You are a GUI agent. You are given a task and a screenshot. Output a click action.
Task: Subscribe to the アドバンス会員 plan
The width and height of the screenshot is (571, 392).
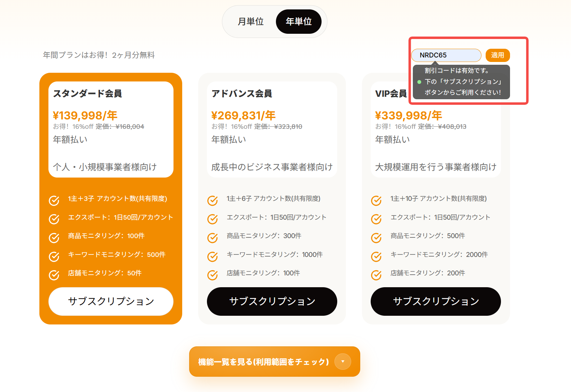click(x=272, y=301)
